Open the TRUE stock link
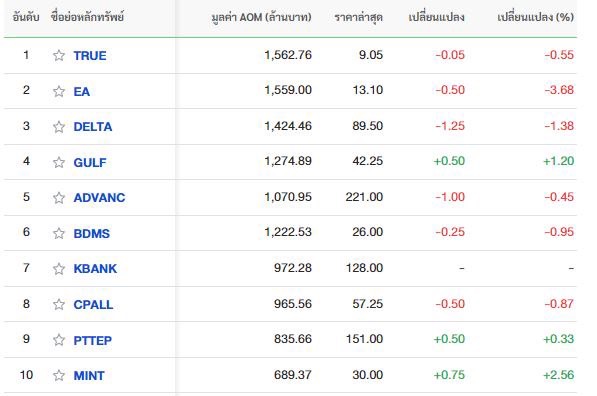 coord(90,56)
